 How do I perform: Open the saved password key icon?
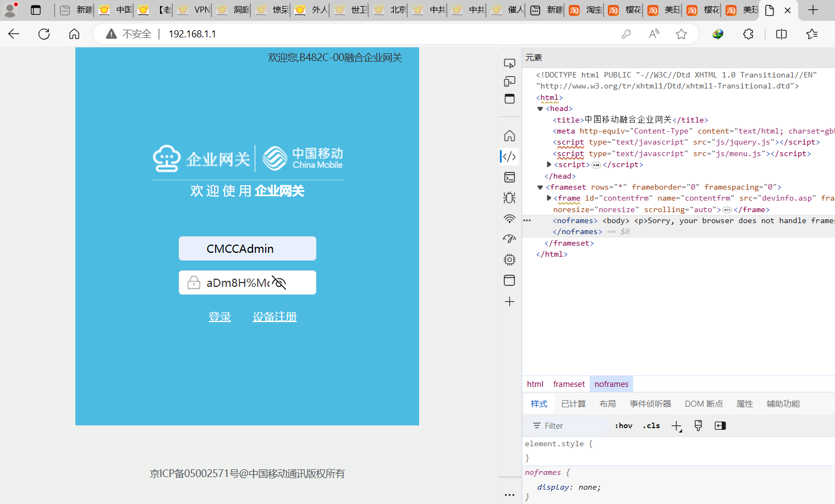pyautogui.click(x=626, y=34)
